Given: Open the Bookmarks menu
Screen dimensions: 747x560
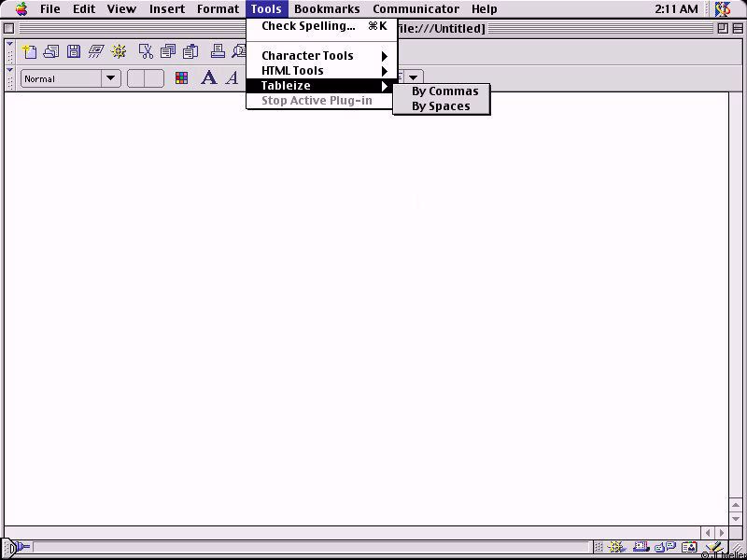Looking at the screenshot, I should point(327,9).
